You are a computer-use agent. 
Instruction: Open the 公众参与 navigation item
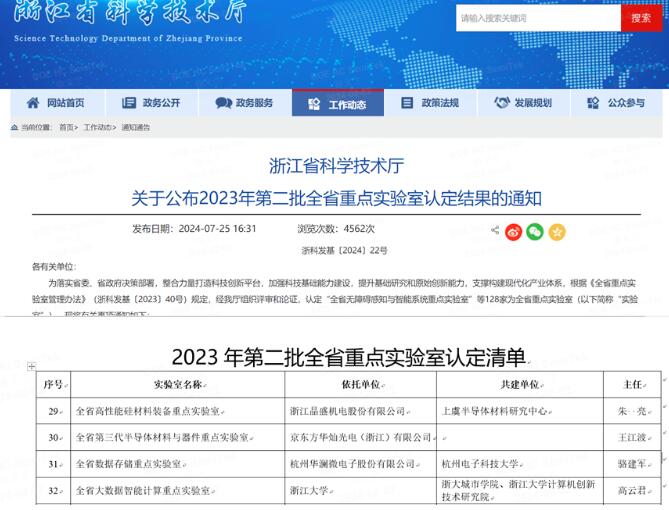(616, 103)
